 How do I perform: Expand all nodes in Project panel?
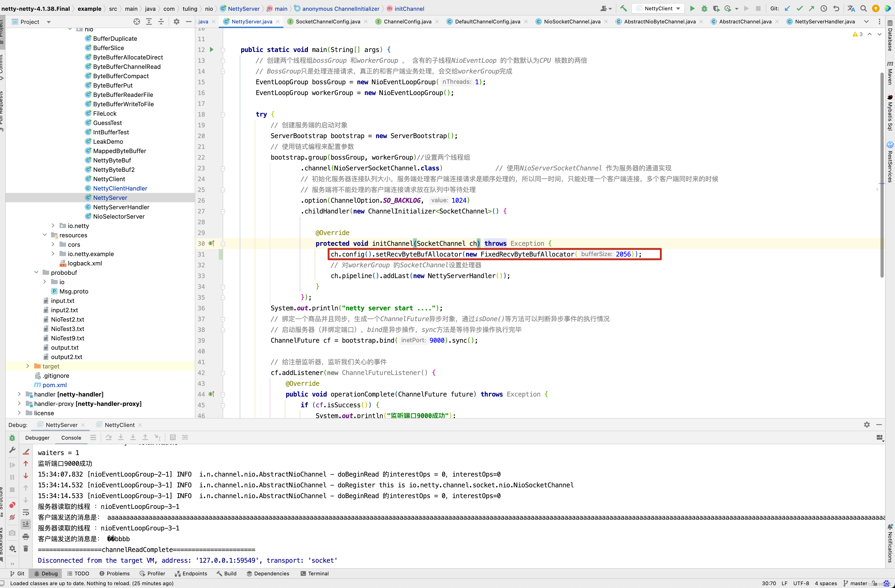(x=149, y=22)
